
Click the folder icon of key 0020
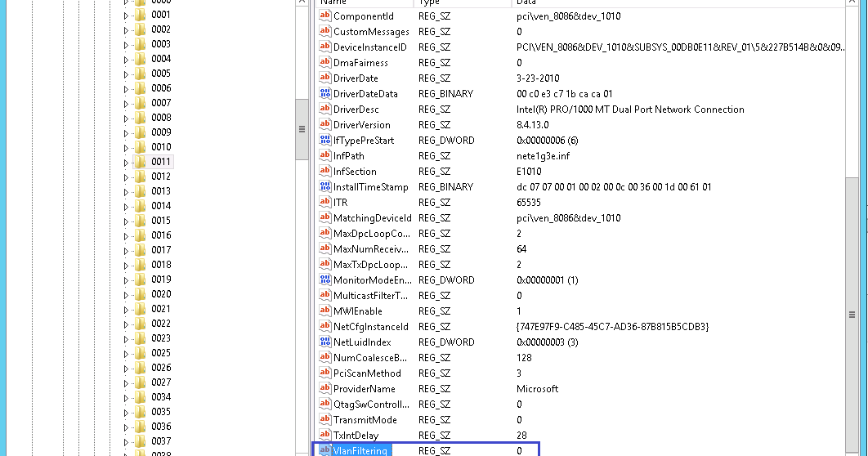[141, 294]
